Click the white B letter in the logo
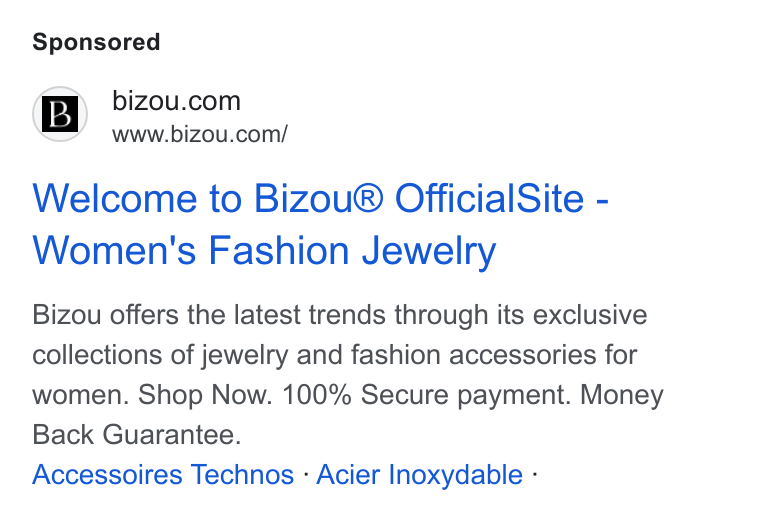The height and width of the screenshot is (518, 760). click(60, 114)
